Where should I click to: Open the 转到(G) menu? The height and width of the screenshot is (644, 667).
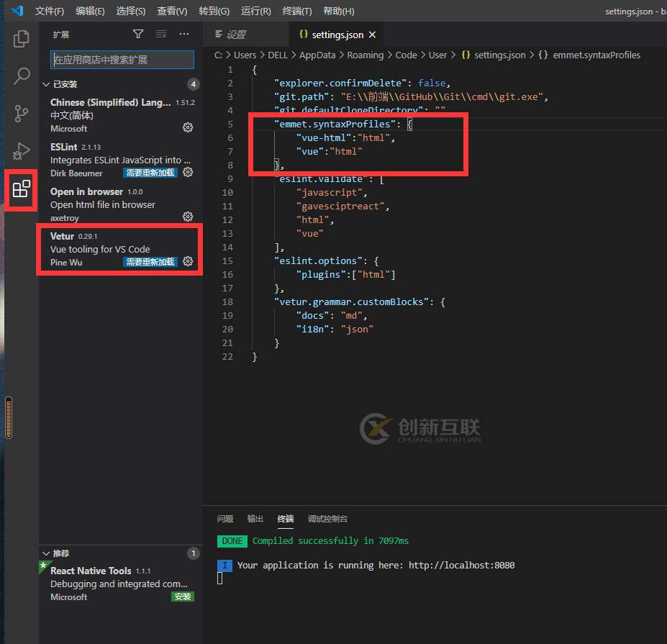click(214, 11)
